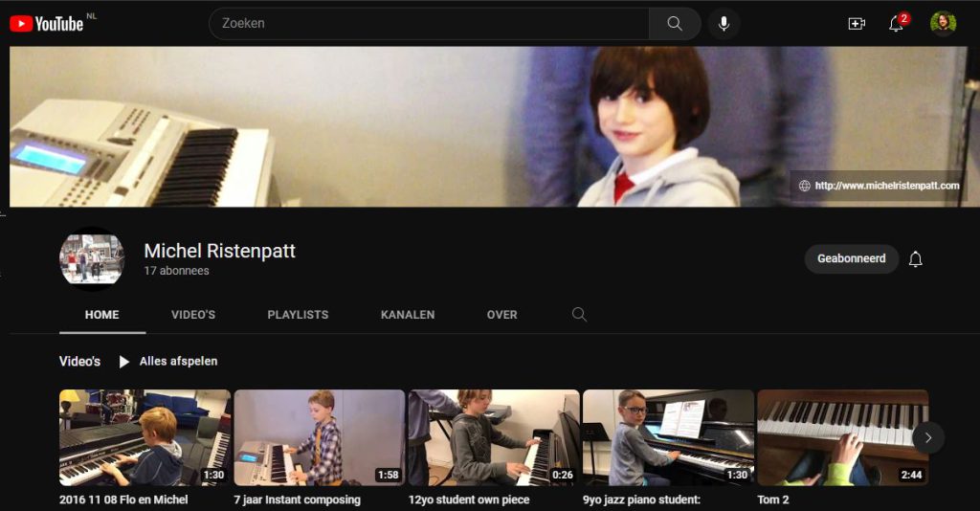Play the Tom 2 video thumbnail

pyautogui.click(x=842, y=437)
